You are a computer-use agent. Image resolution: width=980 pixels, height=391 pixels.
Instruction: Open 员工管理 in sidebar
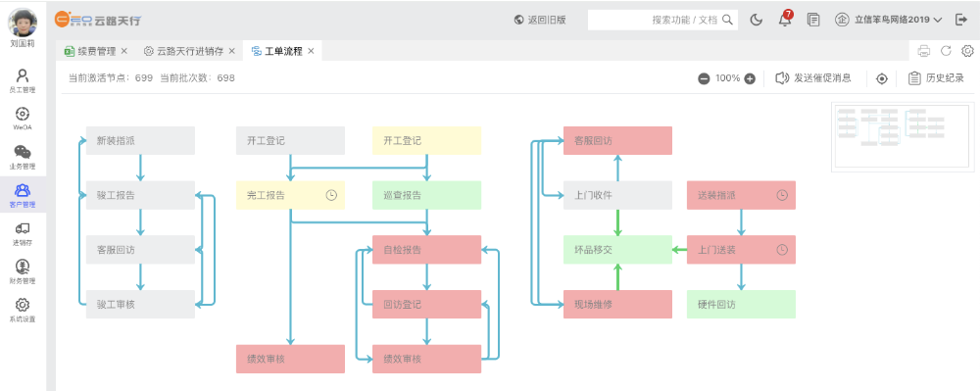(23, 81)
